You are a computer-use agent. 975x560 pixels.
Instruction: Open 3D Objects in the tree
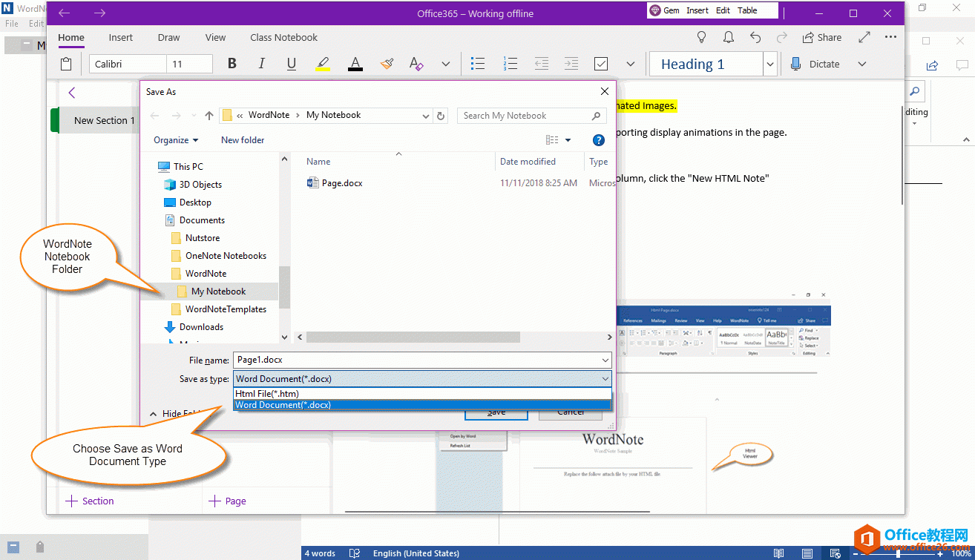[x=192, y=184]
